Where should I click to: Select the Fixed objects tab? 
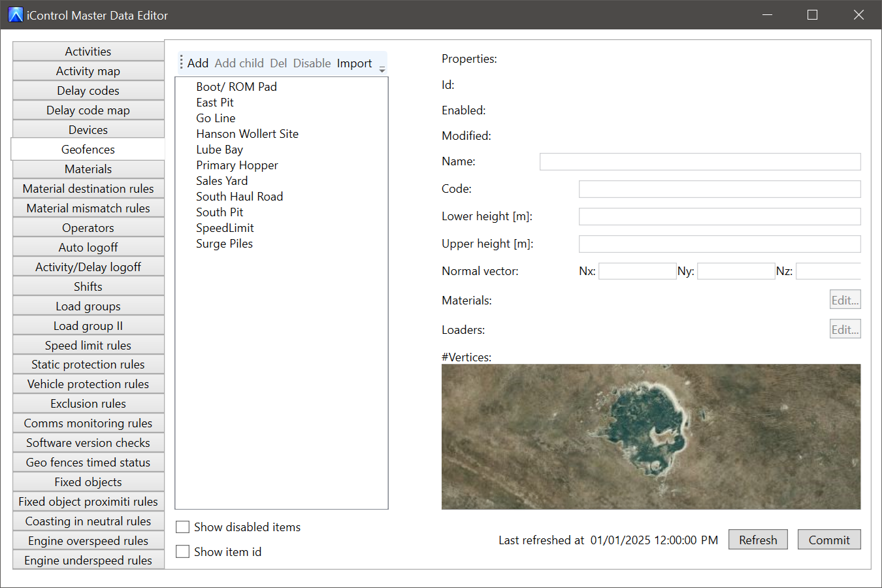(88, 482)
